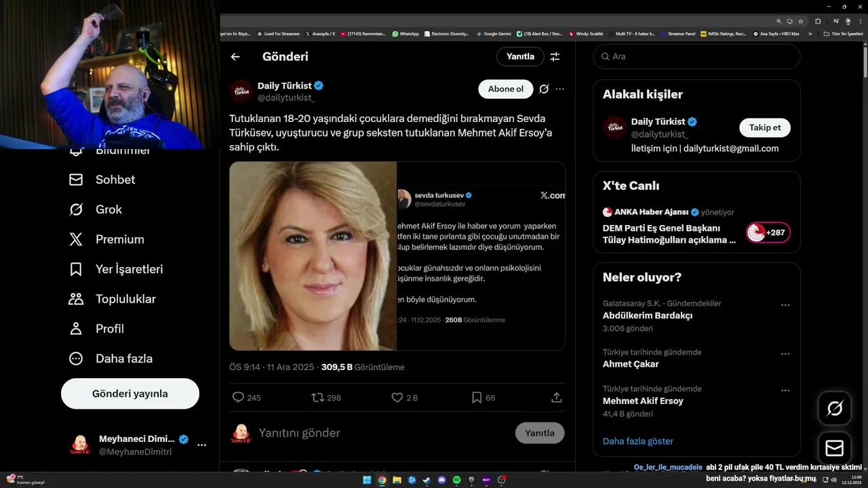The image size is (868, 488).
Task: Open Profil from the sidebar
Action: click(96, 329)
